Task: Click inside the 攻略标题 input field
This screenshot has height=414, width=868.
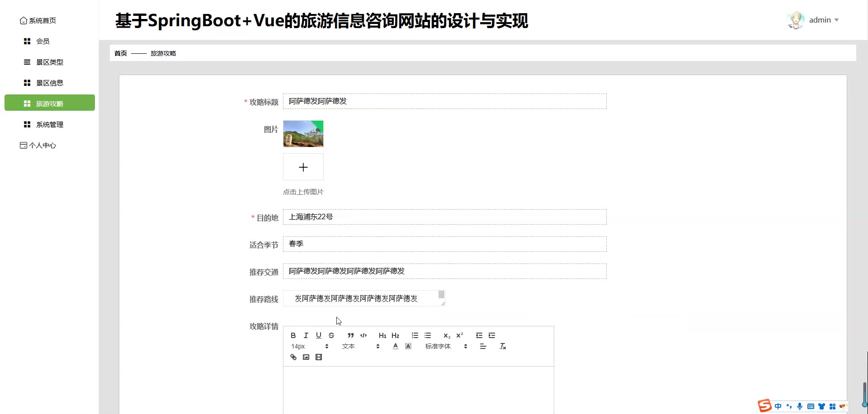Action: tap(444, 101)
